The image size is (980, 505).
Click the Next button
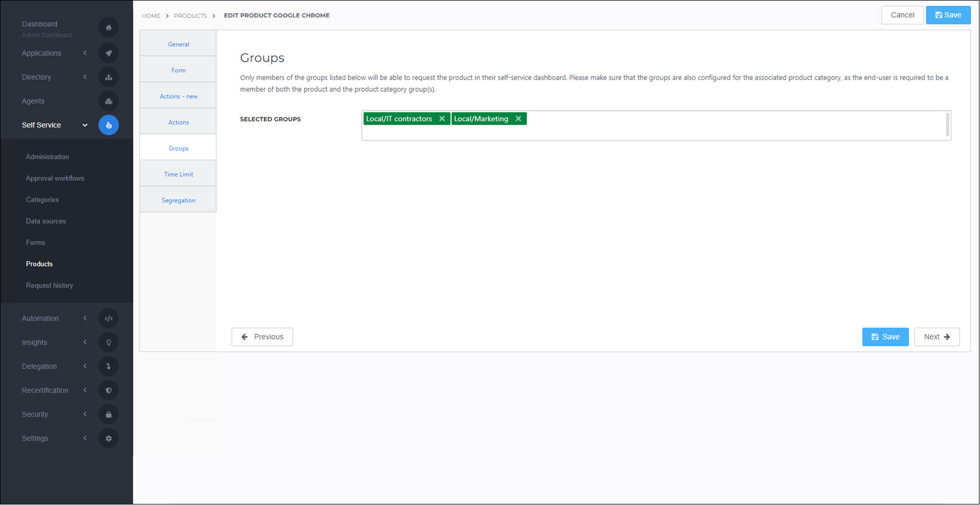937,337
